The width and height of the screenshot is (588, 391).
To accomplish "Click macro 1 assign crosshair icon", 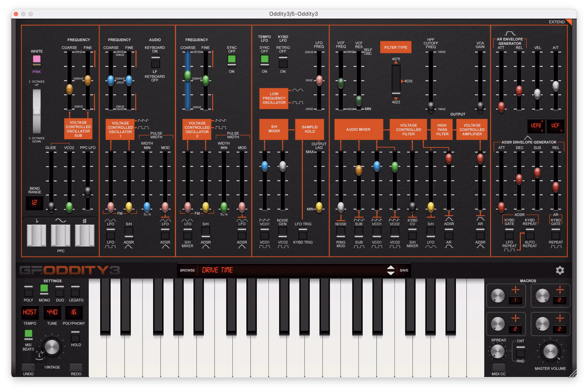I will click(x=515, y=289).
